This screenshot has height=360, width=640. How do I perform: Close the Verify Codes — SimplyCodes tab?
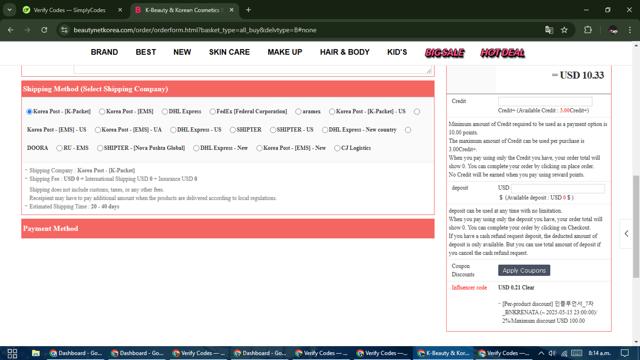click(x=120, y=10)
